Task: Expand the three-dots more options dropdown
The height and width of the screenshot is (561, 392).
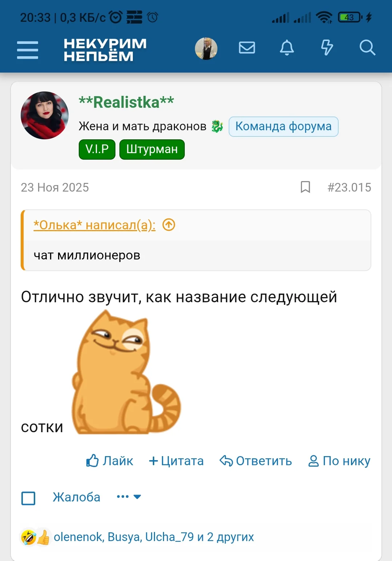Action: (x=128, y=497)
